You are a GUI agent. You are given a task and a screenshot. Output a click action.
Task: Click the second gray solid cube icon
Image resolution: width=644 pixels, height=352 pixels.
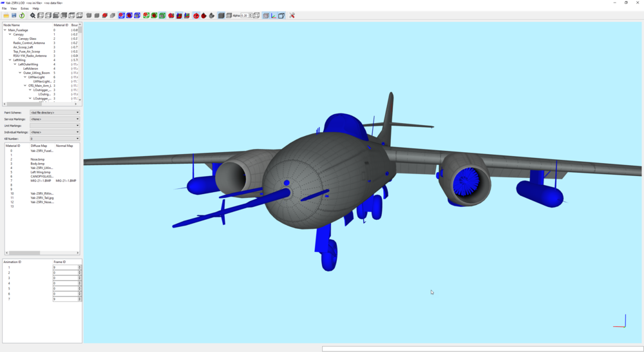[97, 15]
